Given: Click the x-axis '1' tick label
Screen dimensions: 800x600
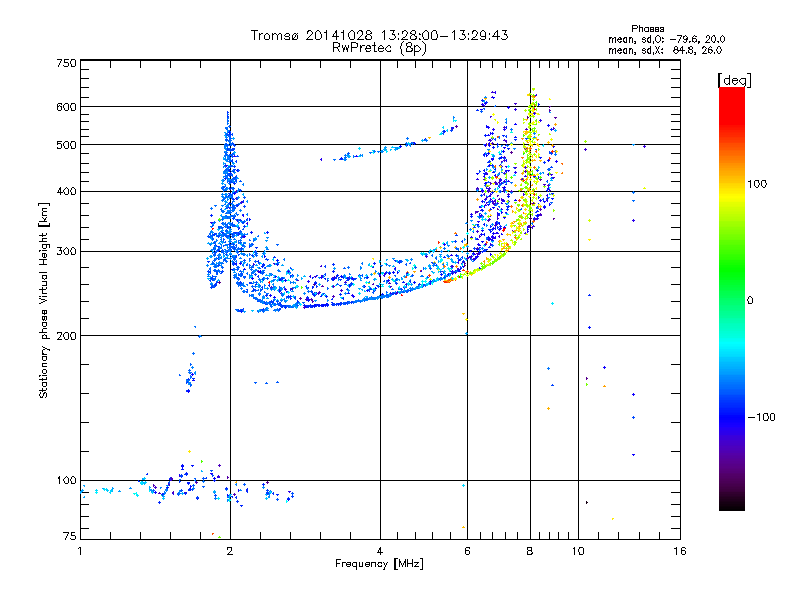Looking at the screenshot, I should tap(80, 551).
